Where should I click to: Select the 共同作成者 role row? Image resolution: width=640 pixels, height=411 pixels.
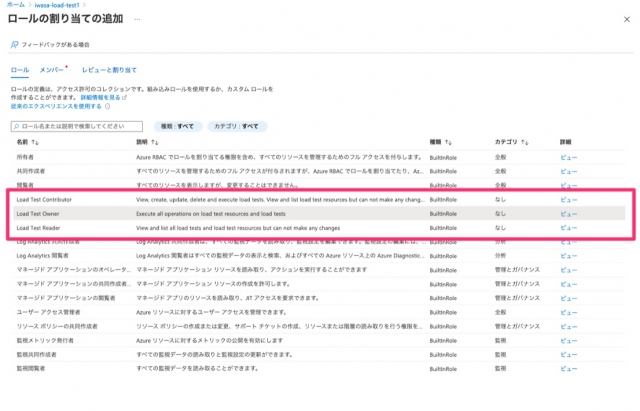pos(319,171)
